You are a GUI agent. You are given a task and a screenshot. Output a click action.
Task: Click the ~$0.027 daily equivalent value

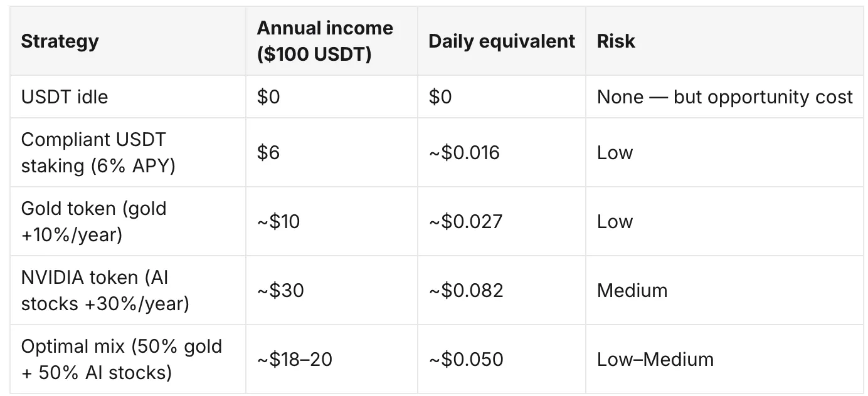pyautogui.click(x=465, y=222)
